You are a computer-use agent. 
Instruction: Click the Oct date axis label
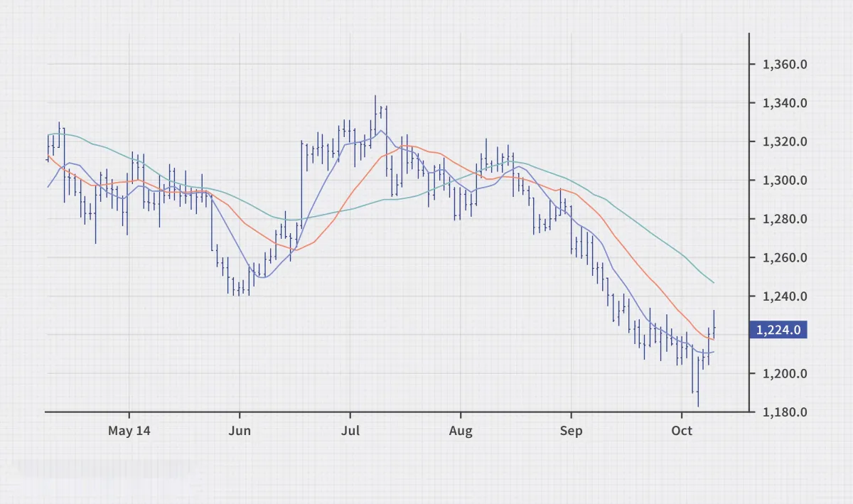click(682, 431)
